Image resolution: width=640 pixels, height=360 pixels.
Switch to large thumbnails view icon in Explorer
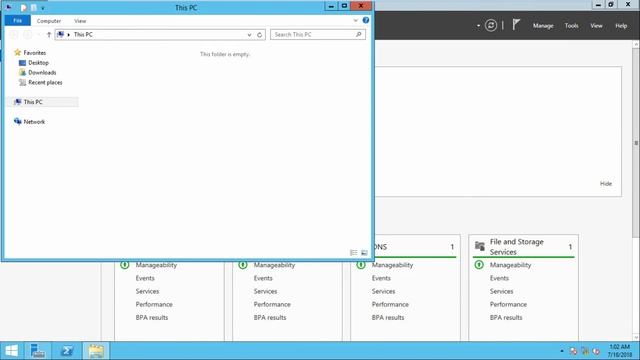[x=364, y=253]
